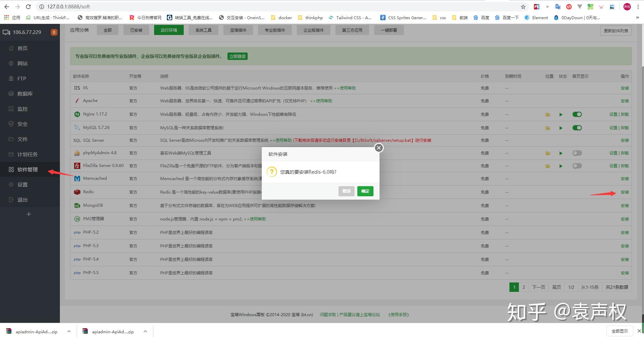This screenshot has height=339, width=644.
Task: Click the Redis software icon
Action: (x=77, y=192)
